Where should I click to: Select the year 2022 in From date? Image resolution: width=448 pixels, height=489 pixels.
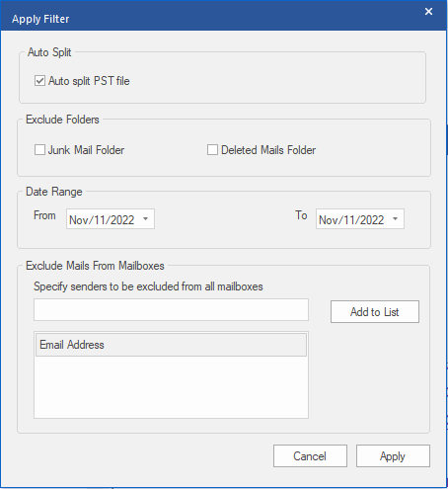[122, 219]
